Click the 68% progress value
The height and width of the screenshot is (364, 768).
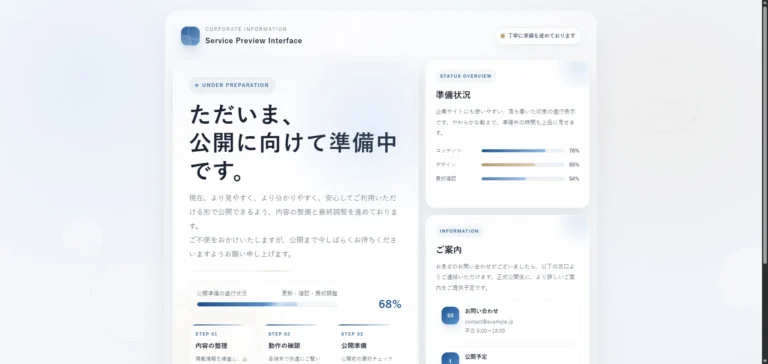(x=390, y=304)
